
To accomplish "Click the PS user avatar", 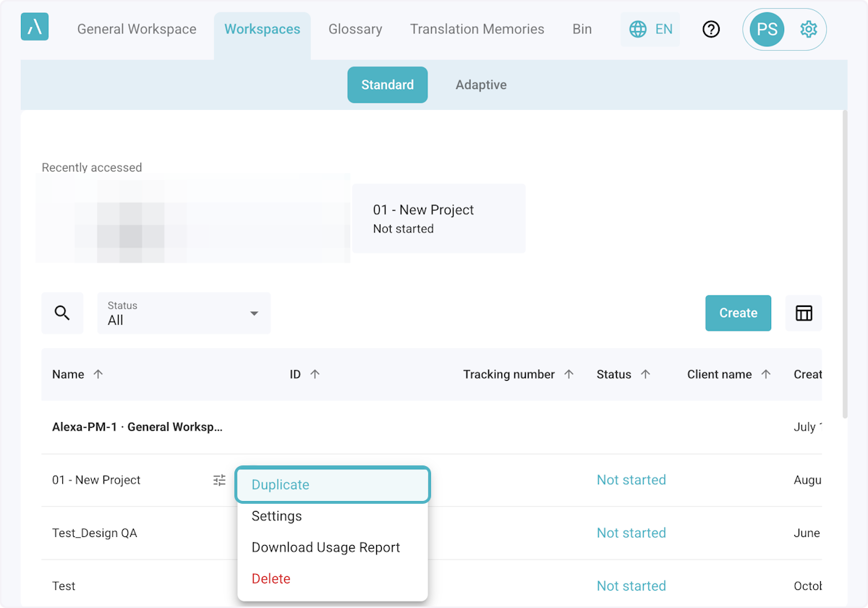I will coord(767,30).
